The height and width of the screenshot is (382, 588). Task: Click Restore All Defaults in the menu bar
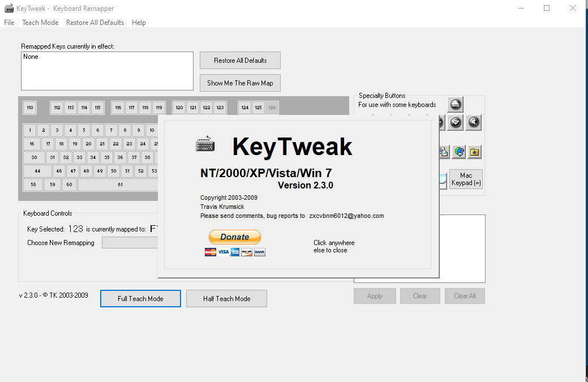[x=95, y=23]
